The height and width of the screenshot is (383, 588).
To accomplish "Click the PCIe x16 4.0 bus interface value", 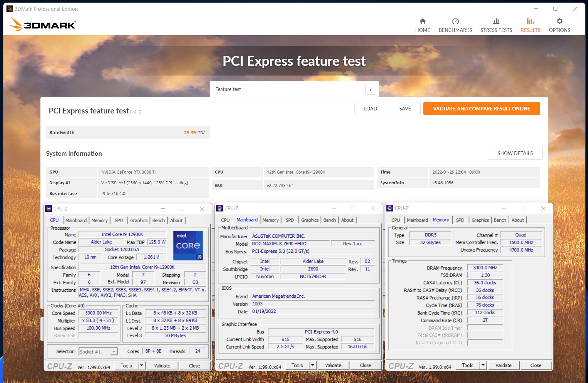I will 153,193.
